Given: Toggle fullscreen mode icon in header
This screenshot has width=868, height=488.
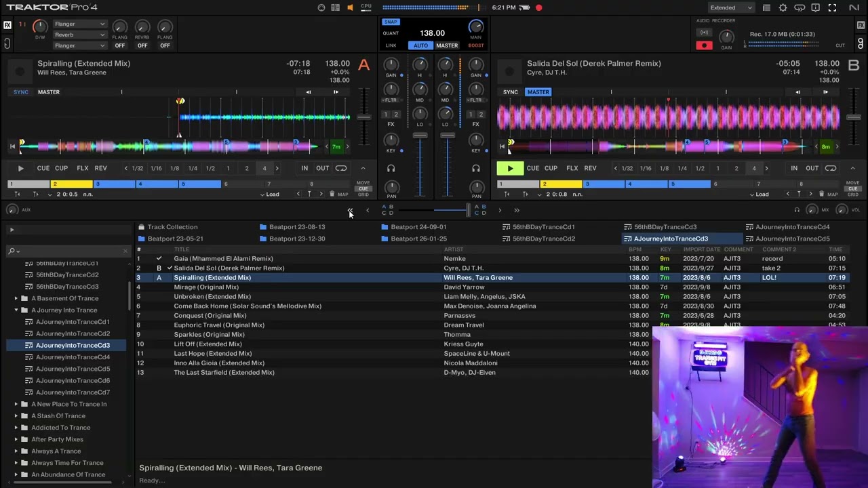Looking at the screenshot, I should (x=832, y=7).
